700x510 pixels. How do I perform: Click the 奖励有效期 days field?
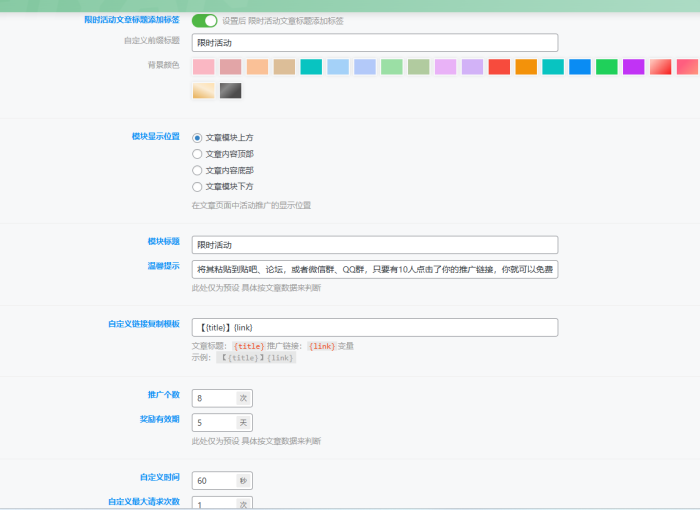214,423
